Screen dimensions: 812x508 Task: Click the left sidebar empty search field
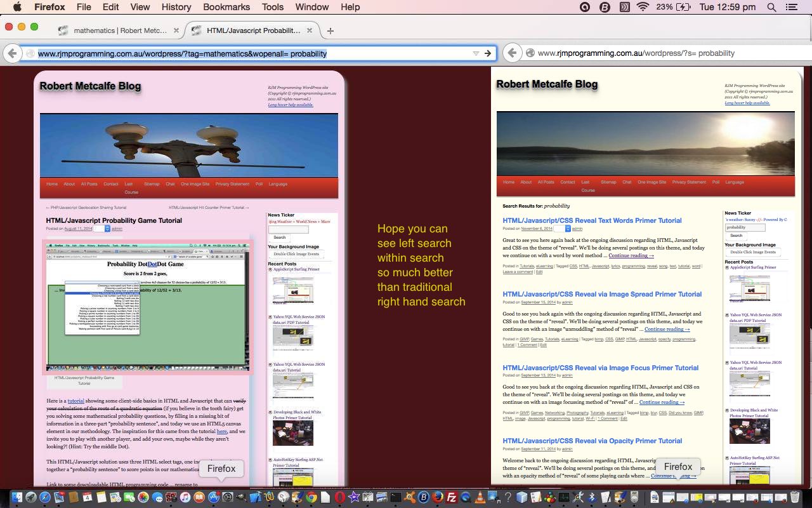point(288,229)
